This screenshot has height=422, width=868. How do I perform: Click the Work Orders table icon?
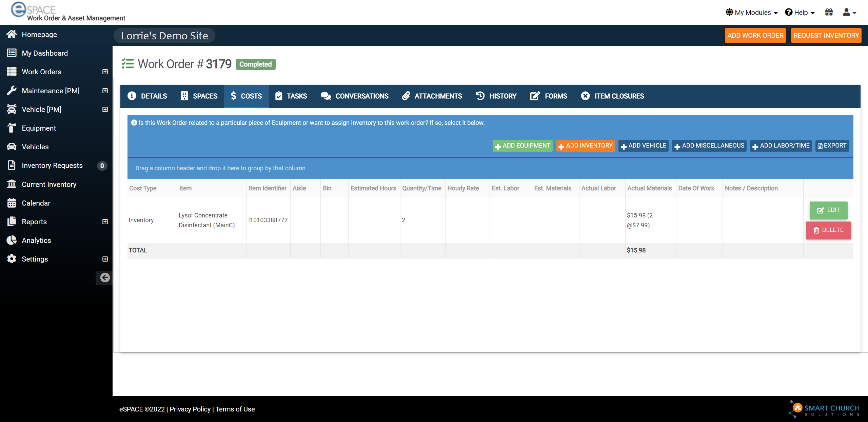point(12,72)
